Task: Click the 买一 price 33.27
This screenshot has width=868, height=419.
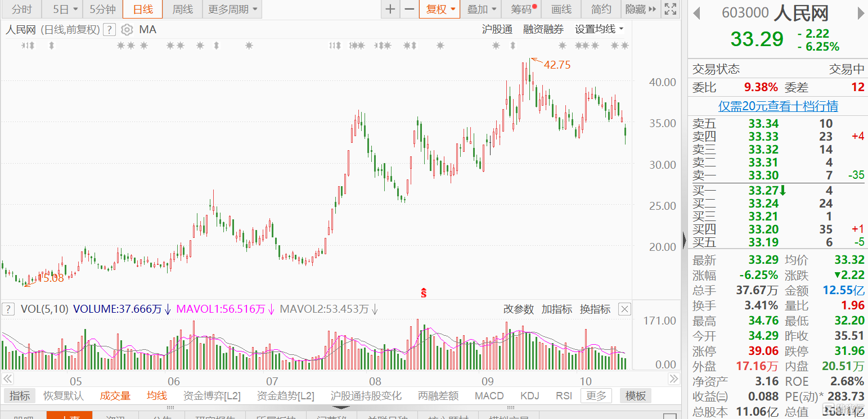Action: (x=763, y=190)
